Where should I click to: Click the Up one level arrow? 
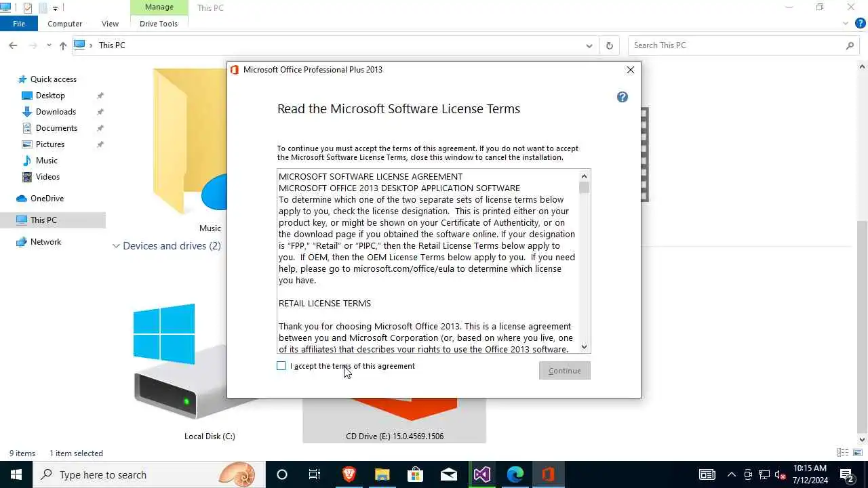(63, 45)
